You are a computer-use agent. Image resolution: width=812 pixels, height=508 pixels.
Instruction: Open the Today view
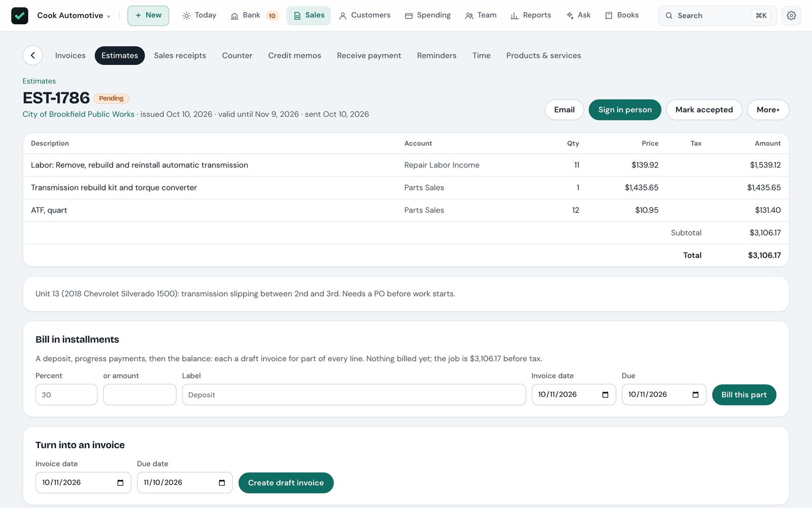click(199, 16)
